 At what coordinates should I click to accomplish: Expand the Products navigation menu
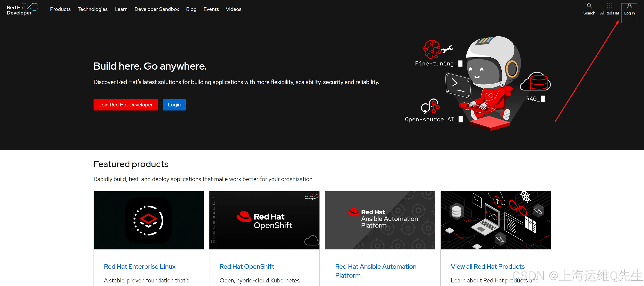(x=60, y=9)
